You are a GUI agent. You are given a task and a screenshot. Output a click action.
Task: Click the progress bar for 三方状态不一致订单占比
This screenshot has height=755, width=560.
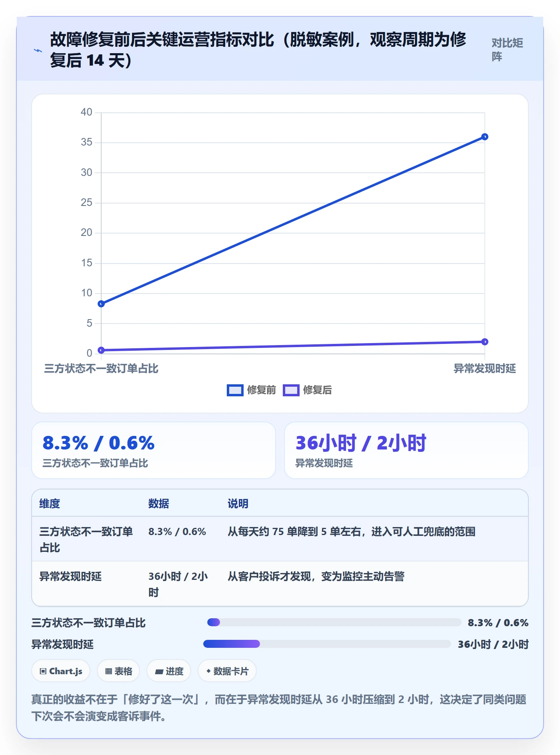point(334,622)
